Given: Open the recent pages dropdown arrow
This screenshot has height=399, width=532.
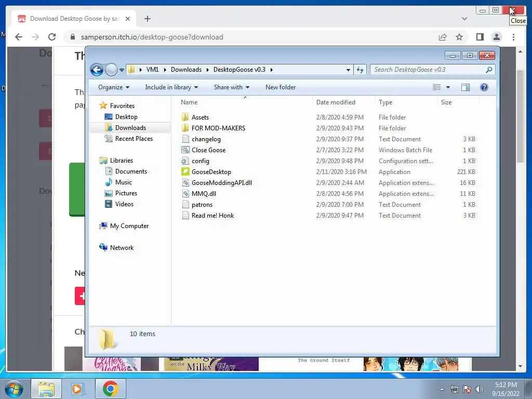Looking at the screenshot, I should pos(122,70).
